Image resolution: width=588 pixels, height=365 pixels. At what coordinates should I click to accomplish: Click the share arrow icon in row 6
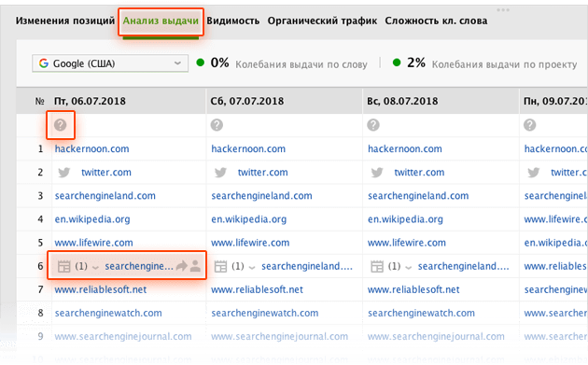[x=182, y=266]
